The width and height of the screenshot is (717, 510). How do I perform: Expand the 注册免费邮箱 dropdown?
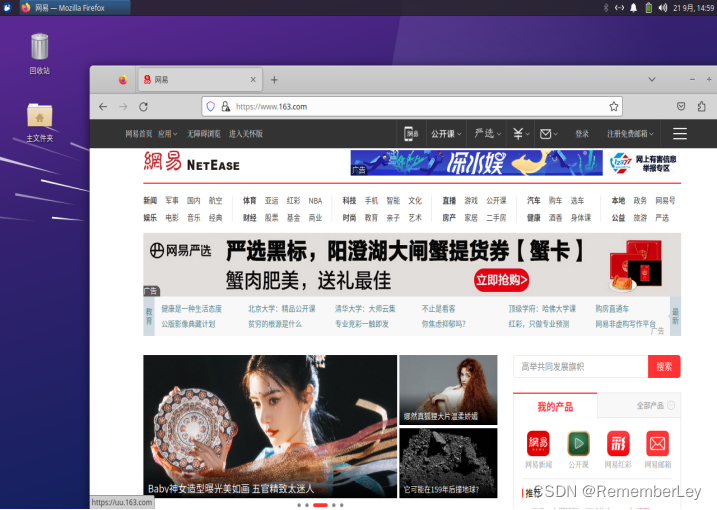coord(630,134)
